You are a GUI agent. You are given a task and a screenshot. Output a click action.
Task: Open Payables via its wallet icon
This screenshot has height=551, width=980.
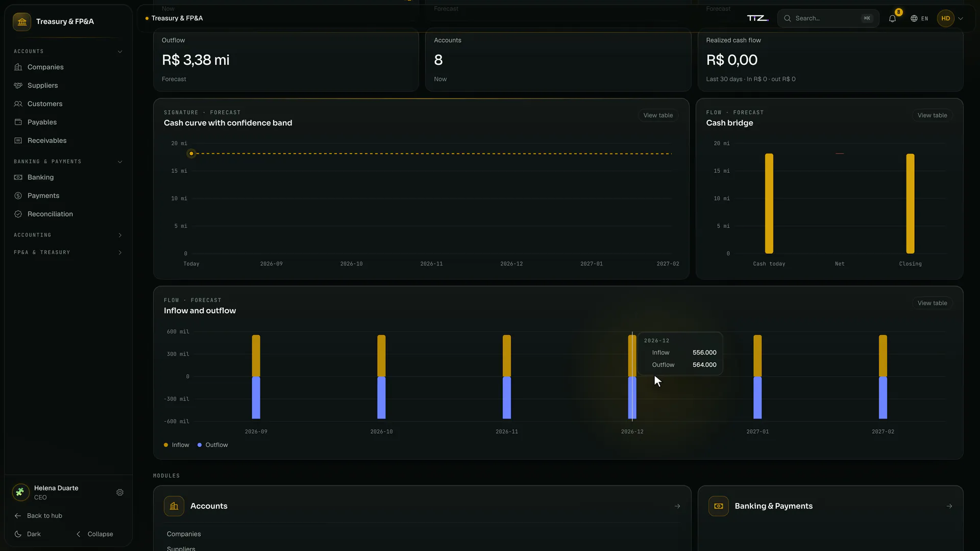18,122
